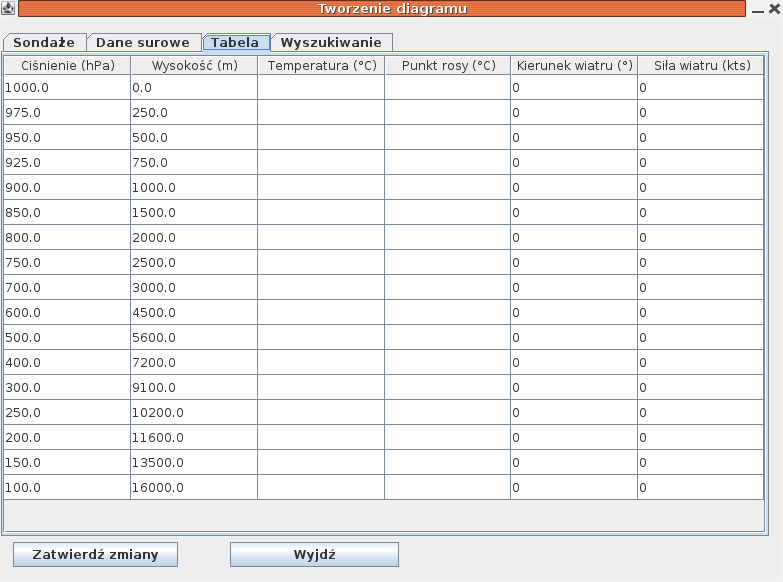783x582 pixels.
Task: Select the pressure cell 400.0
Action: pos(67,362)
